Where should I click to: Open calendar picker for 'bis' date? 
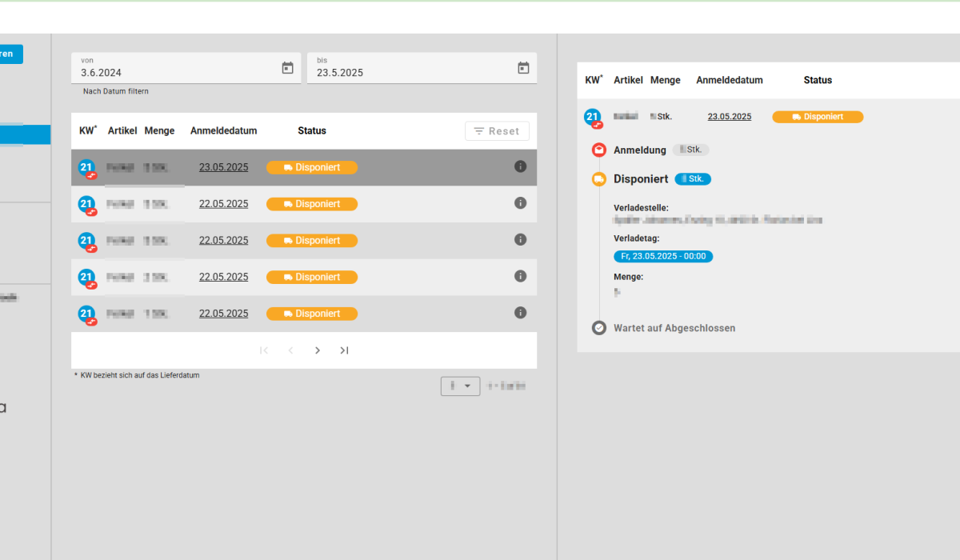click(x=523, y=68)
